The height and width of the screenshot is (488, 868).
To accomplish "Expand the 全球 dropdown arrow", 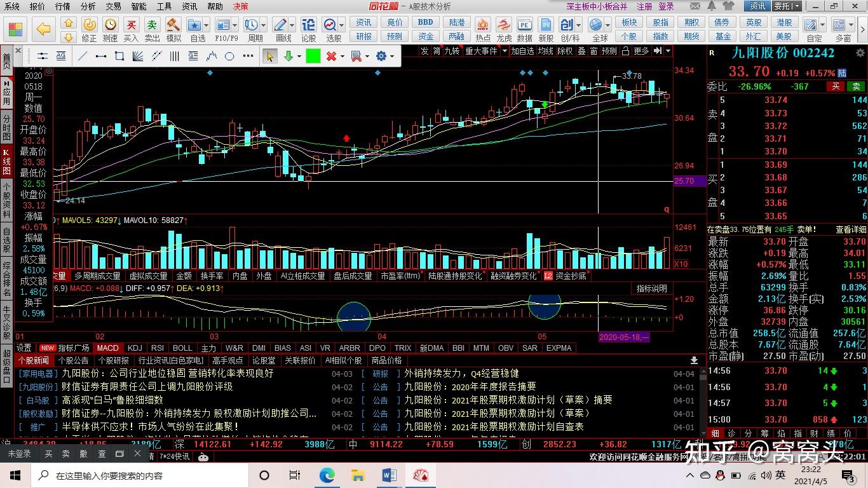I will 608,24.
